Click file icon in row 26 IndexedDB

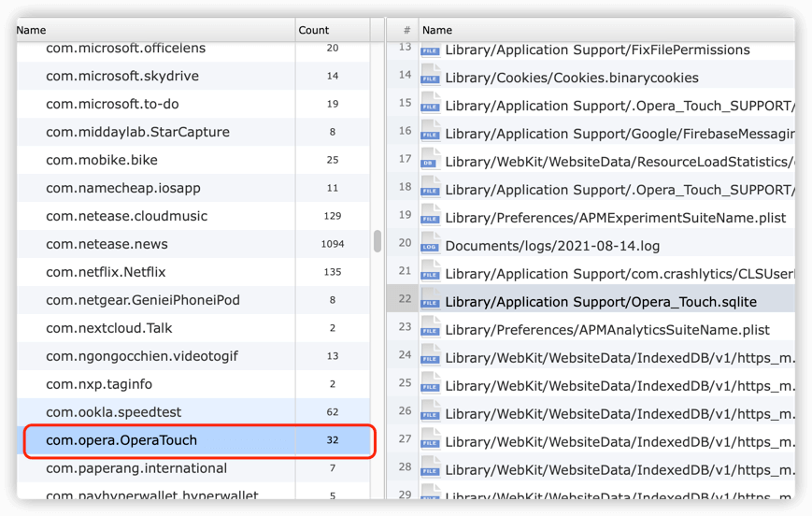pyautogui.click(x=430, y=412)
